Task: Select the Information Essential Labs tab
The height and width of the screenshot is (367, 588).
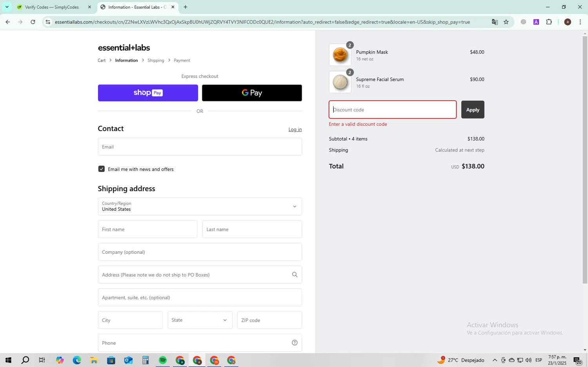Action: tap(138, 7)
